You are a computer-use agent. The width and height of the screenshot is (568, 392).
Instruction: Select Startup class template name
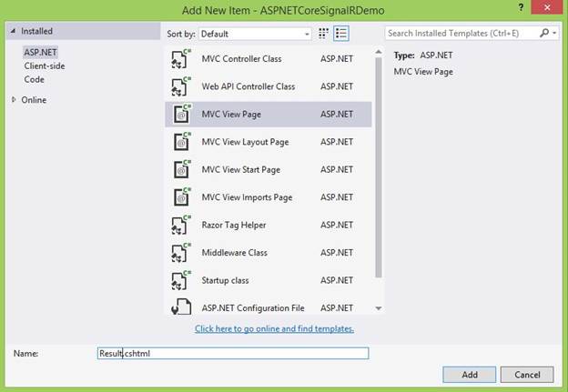coord(225,280)
